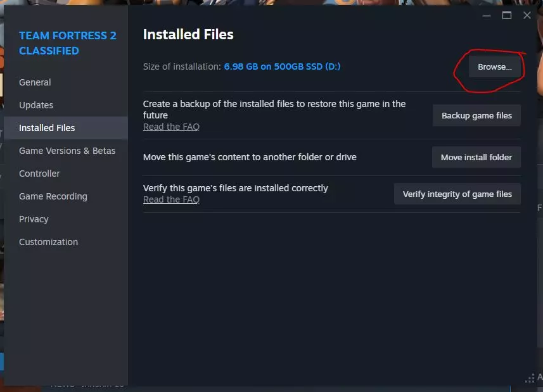Click the Team Fortress 2 Classified title
Viewport: 543px width, 392px height.
click(x=68, y=43)
